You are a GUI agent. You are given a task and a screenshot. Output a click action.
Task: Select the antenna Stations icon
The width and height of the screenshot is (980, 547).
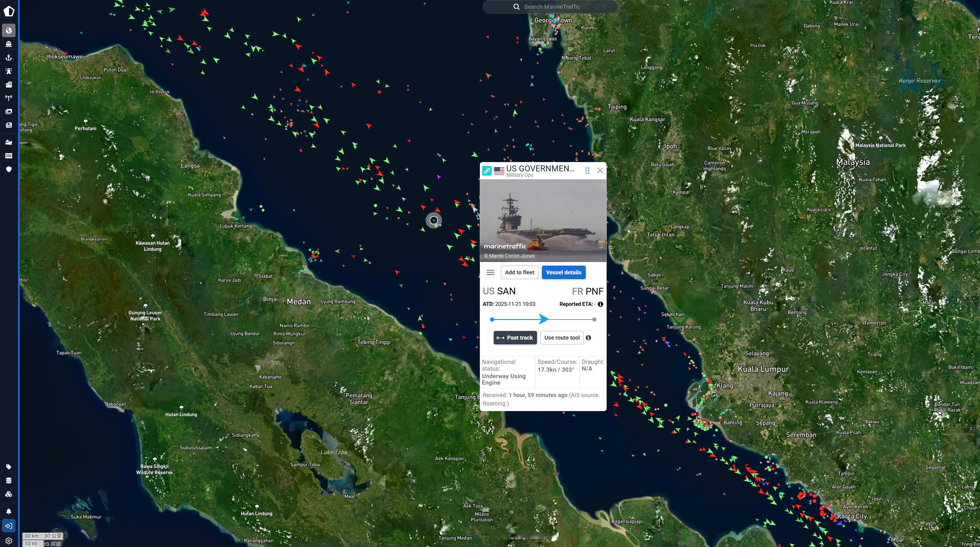9,98
